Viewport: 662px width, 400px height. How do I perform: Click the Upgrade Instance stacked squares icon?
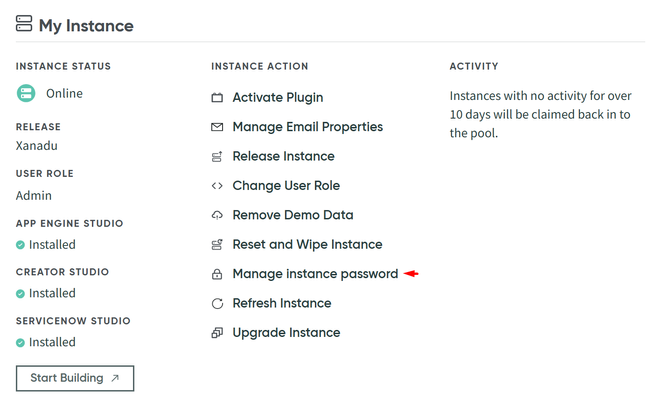pos(217,333)
